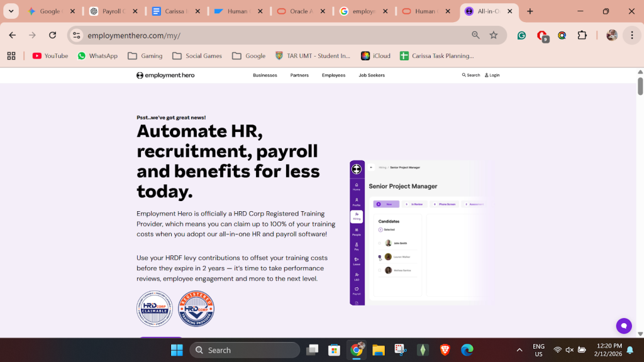Open Microsoft Edge from the taskbar
The height and width of the screenshot is (362, 644).
tap(467, 350)
